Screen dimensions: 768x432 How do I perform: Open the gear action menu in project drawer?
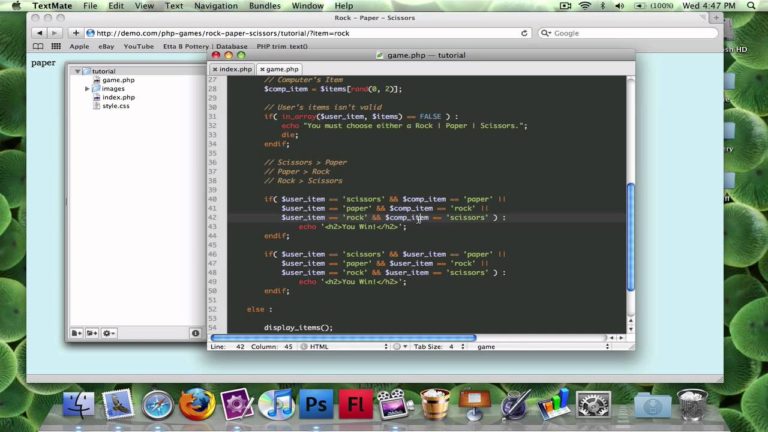click(x=109, y=333)
